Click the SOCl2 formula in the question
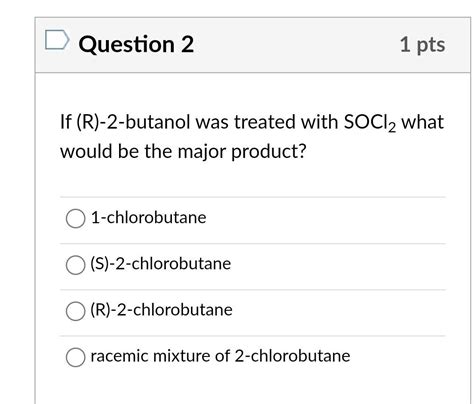Screen dimensions: 474x404 [370, 122]
